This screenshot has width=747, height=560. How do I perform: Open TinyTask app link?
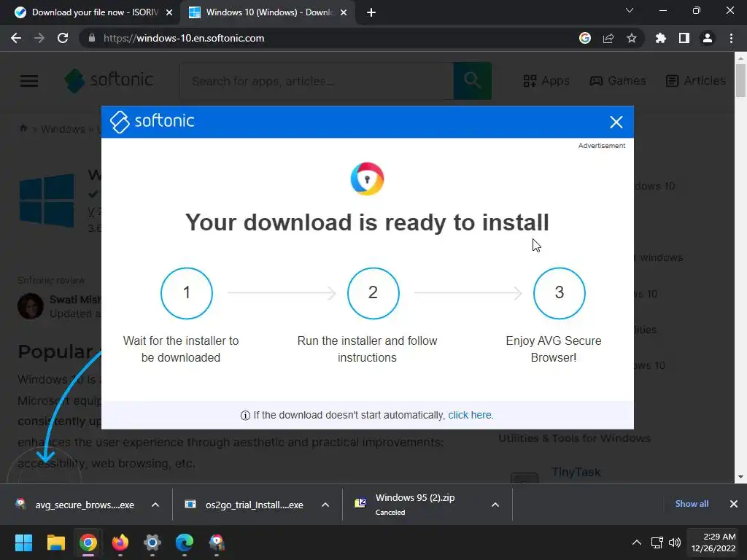[x=576, y=472]
